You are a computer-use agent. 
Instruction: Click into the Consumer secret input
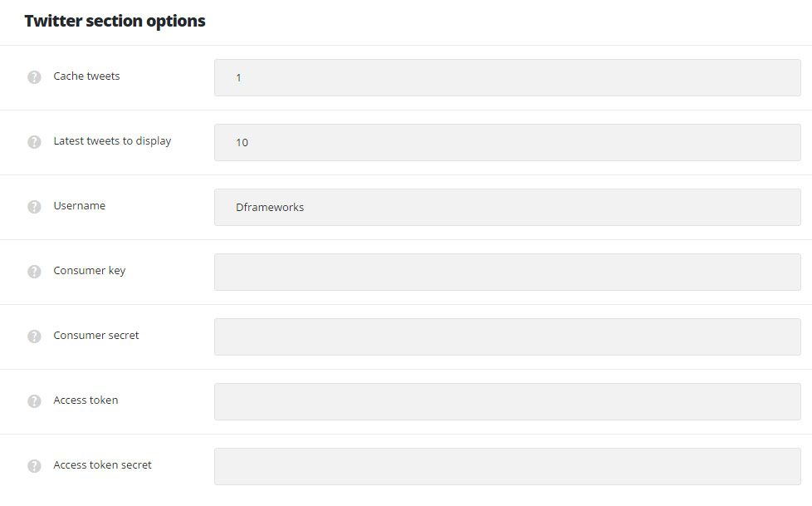(507, 337)
